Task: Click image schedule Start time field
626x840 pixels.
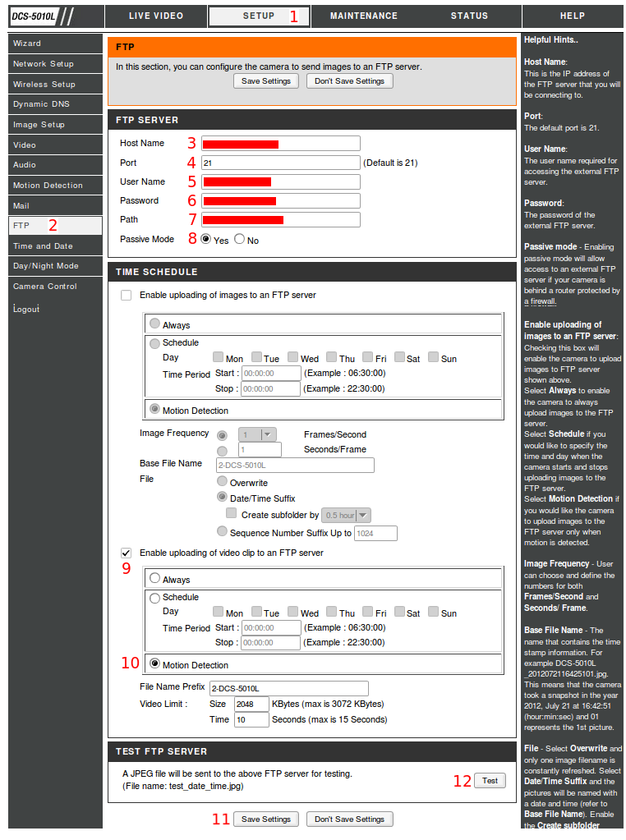Action: [270, 374]
